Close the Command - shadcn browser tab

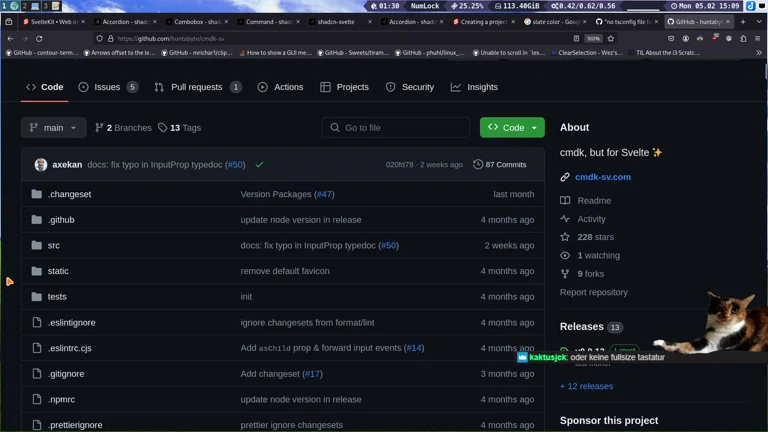pos(298,22)
